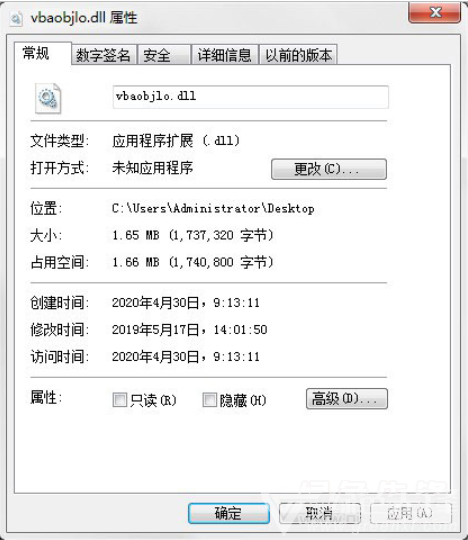
Task: Switch to the 数字签名 tab
Action: [103, 55]
